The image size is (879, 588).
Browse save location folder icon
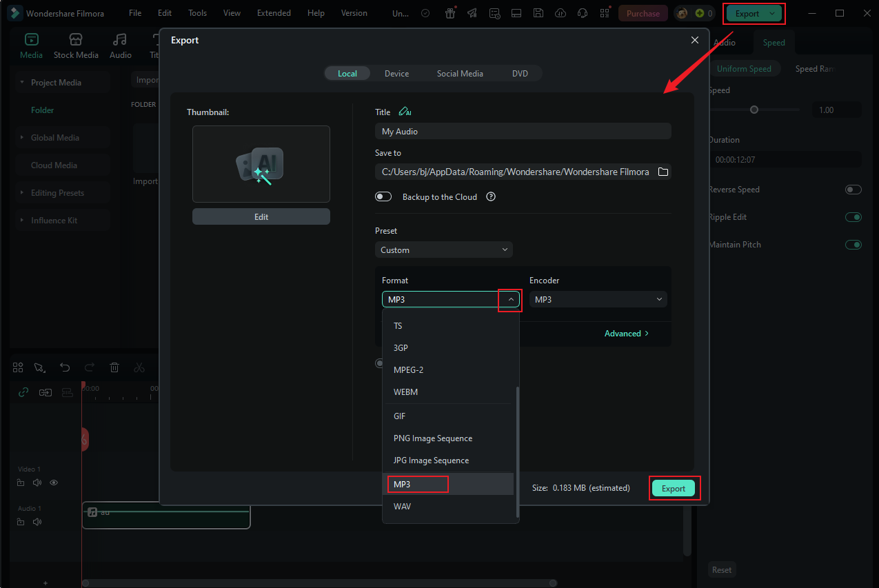click(x=663, y=172)
